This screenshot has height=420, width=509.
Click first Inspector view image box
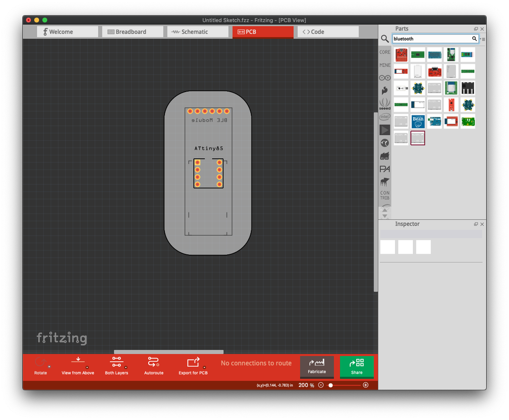click(x=387, y=247)
